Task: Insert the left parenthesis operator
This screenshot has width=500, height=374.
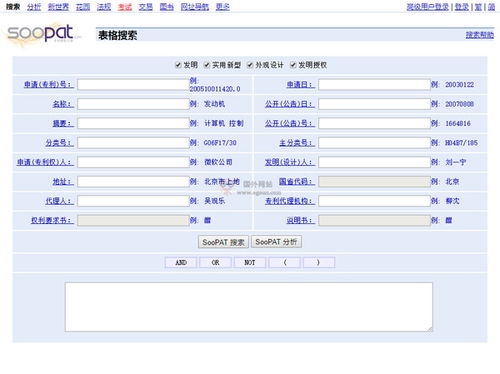Action: (x=285, y=262)
